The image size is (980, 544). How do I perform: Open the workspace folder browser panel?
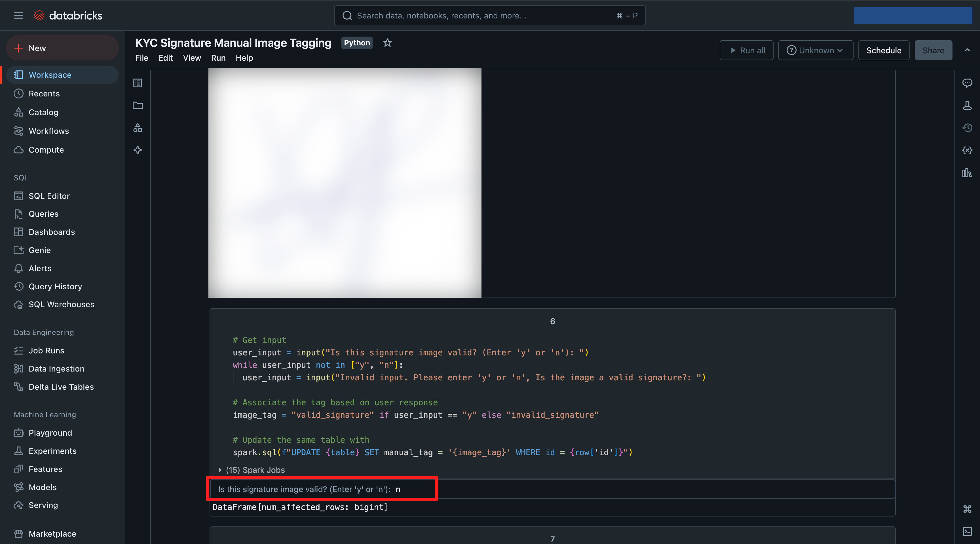pyautogui.click(x=137, y=106)
